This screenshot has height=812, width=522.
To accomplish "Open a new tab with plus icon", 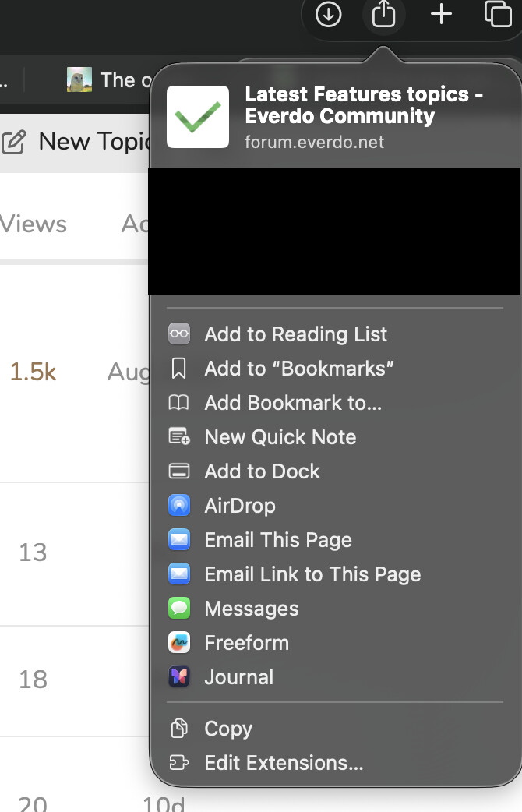I will [x=441, y=15].
